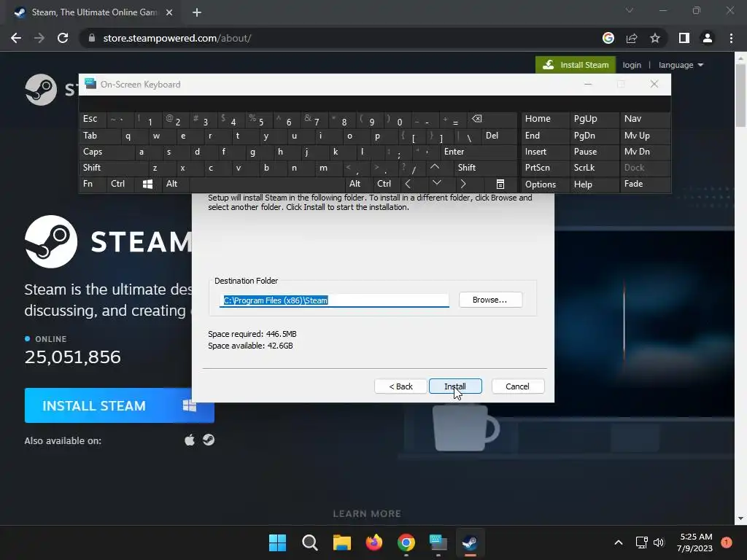The width and height of the screenshot is (747, 560).
Task: Click the Destination Folder path field
Action: 334,300
